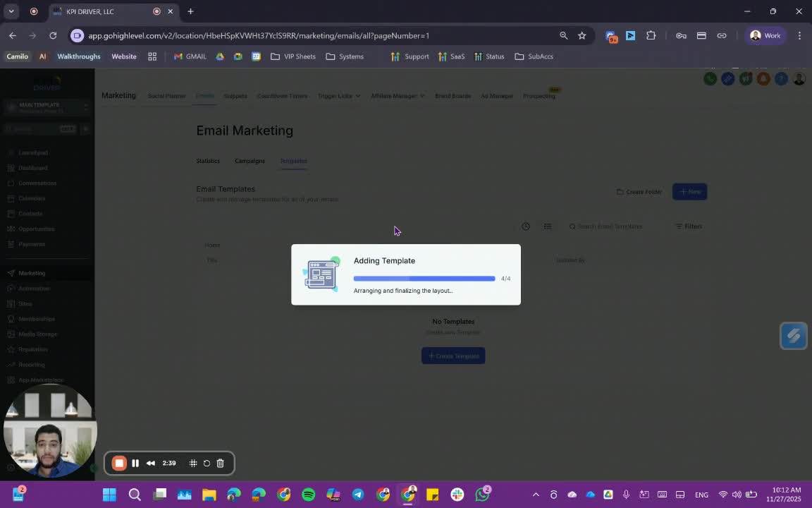The image size is (812, 508).
Task: Restart the recording
Action: pyautogui.click(x=207, y=464)
